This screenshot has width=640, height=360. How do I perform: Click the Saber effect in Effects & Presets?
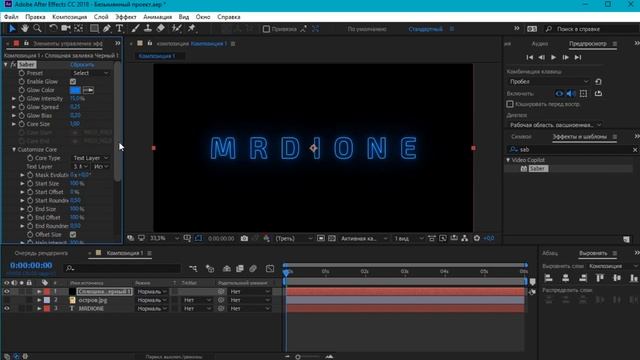coord(538,169)
